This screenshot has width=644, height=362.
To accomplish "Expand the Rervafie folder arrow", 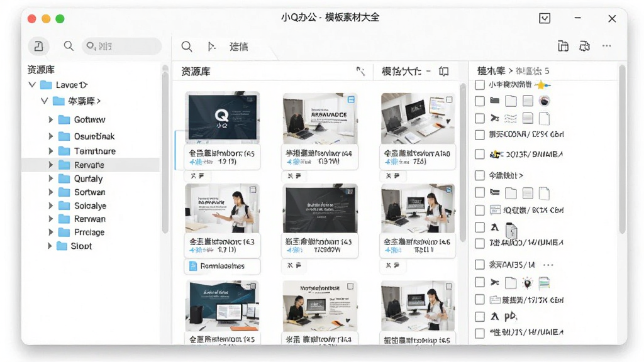I will [x=50, y=165].
